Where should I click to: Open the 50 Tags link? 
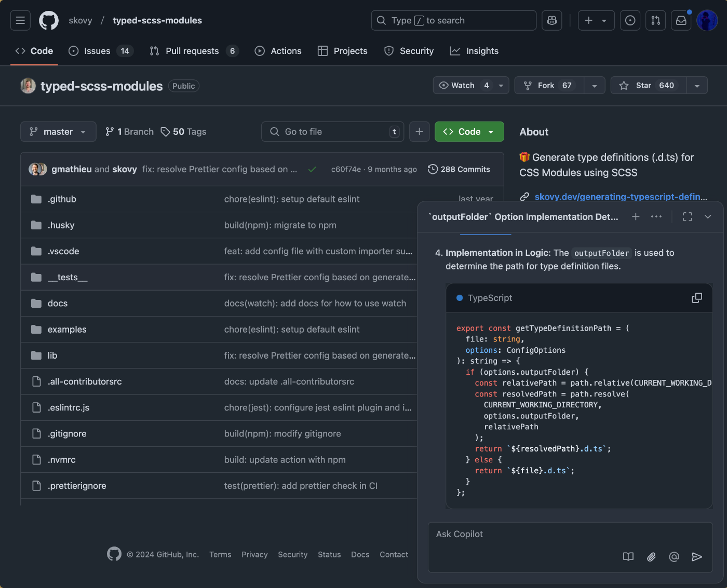[184, 132]
